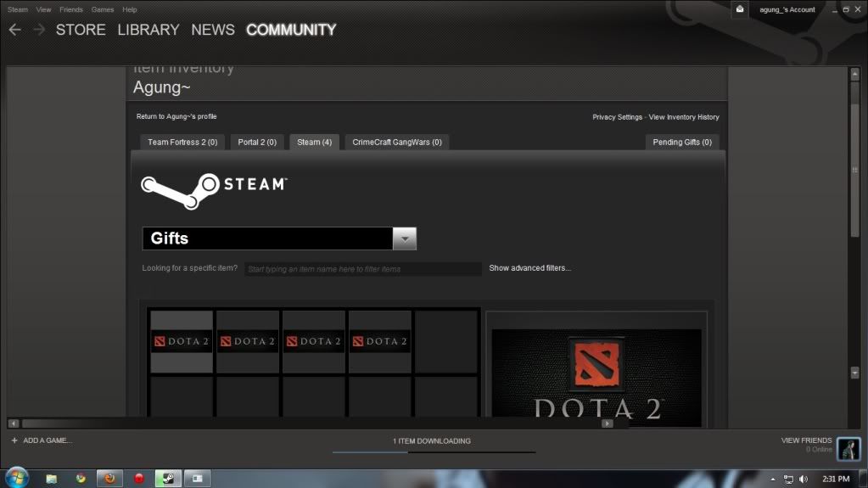The width and height of the screenshot is (868, 488).
Task: Switch to last taskbar window icon
Action: 198,479
